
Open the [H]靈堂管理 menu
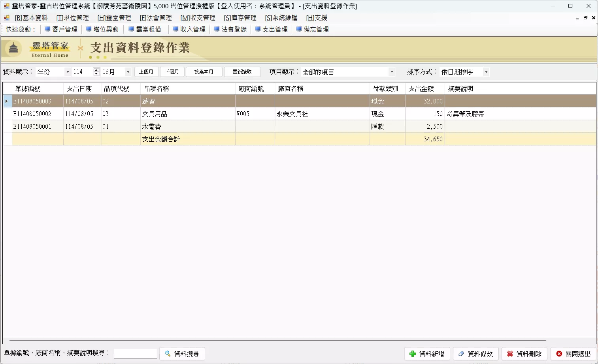tap(114, 18)
